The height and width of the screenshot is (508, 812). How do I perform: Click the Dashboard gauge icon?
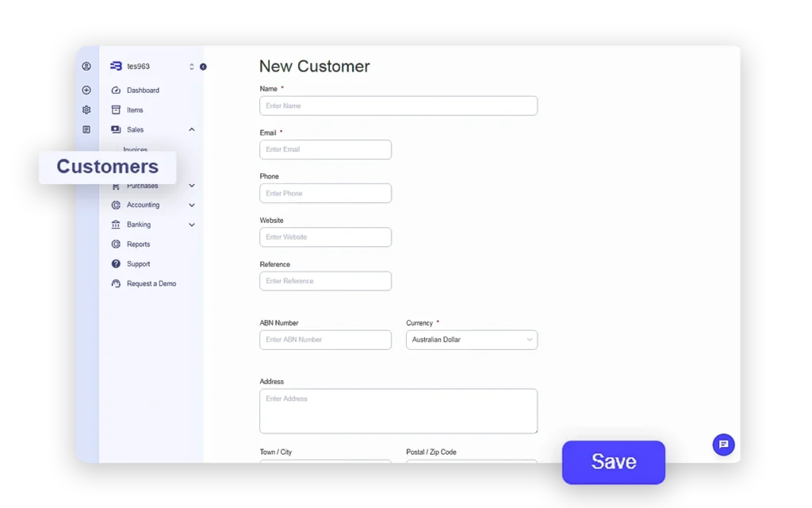116,90
